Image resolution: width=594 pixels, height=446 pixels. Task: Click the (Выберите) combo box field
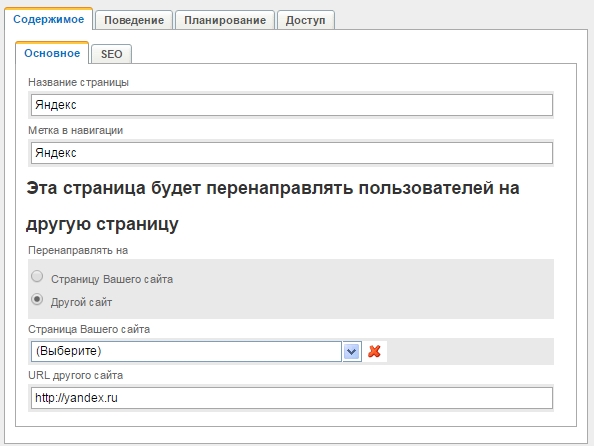186,351
